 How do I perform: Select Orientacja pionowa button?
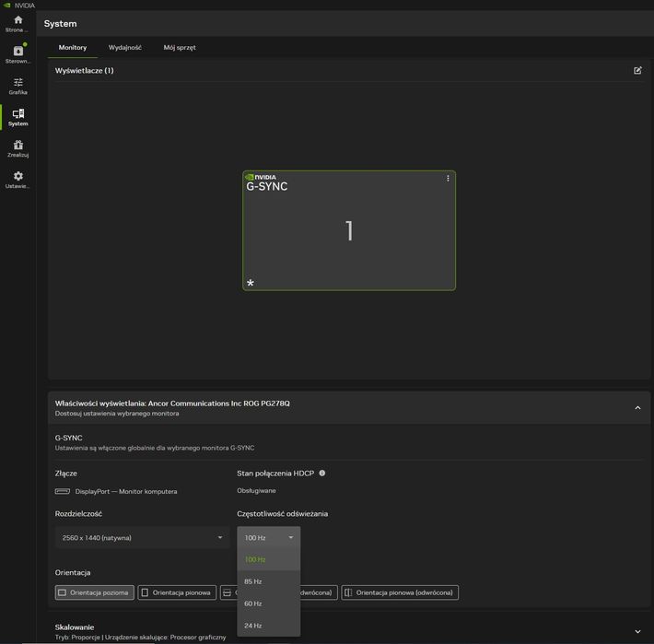click(177, 592)
